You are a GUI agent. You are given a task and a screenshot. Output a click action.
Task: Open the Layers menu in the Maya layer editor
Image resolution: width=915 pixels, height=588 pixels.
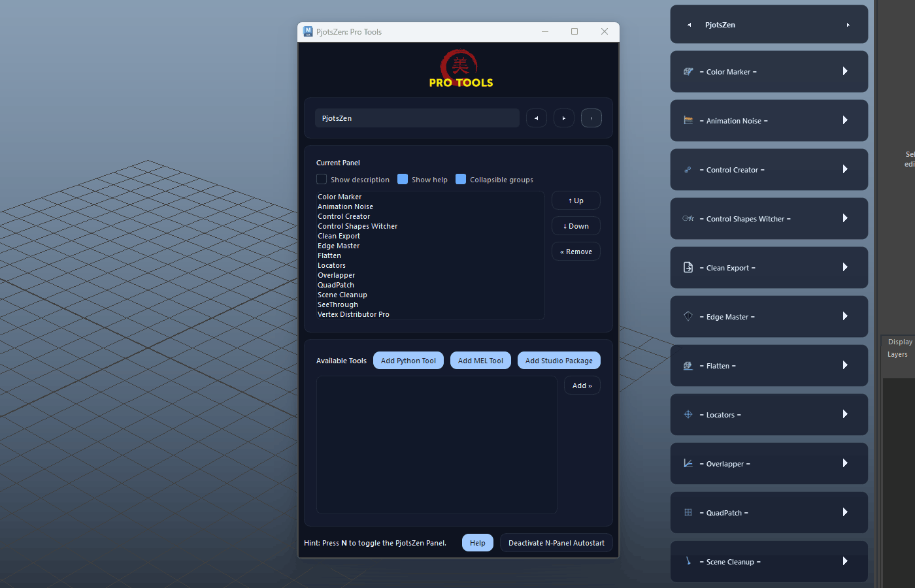tap(897, 354)
